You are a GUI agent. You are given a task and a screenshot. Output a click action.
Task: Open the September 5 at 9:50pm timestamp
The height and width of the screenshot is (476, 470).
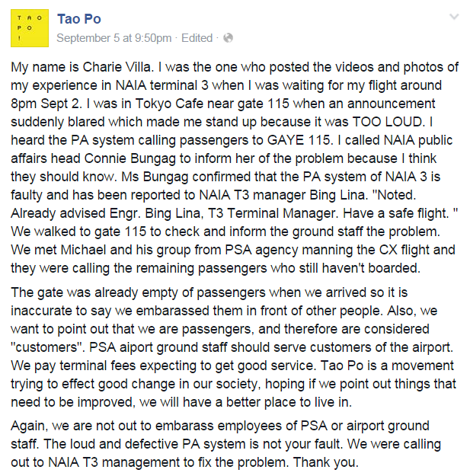point(114,38)
